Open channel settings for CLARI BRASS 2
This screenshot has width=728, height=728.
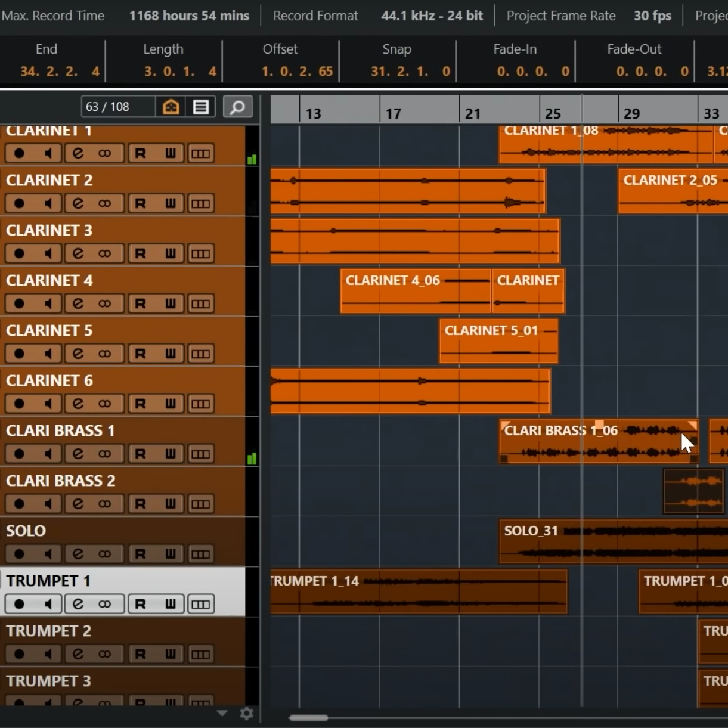[x=78, y=504]
